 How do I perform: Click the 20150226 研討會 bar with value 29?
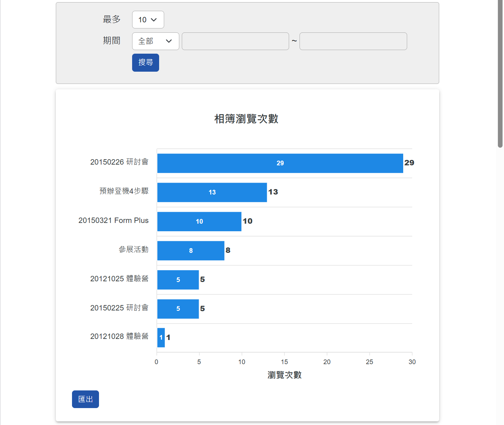[280, 163]
